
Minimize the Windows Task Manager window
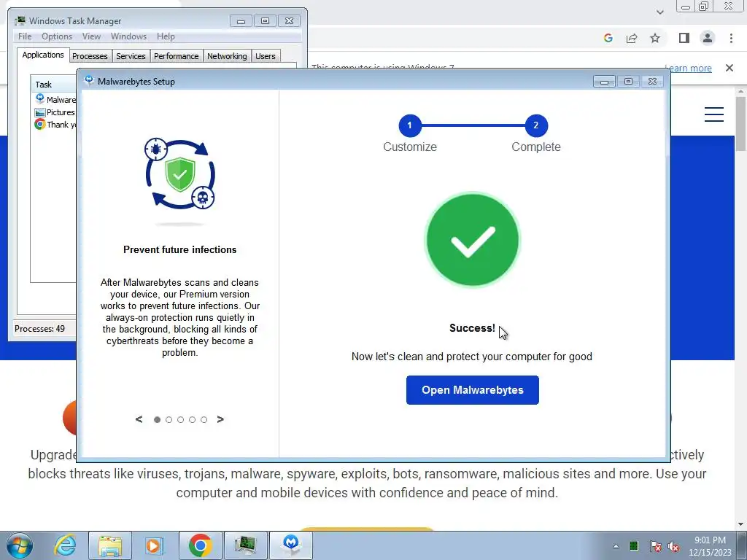(x=241, y=21)
